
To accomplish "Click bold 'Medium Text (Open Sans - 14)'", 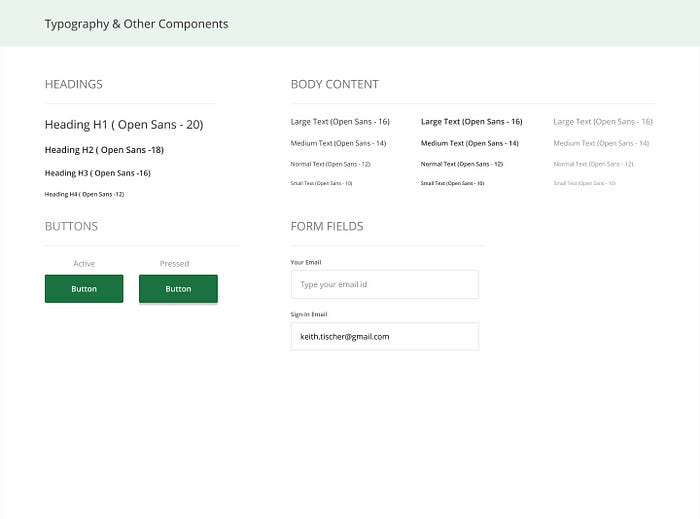I will pyautogui.click(x=470, y=143).
